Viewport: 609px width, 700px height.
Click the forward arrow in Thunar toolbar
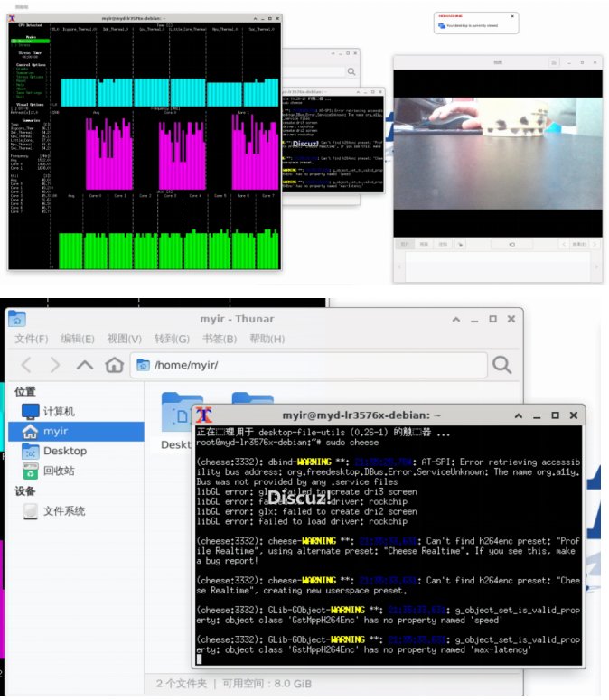point(55,365)
